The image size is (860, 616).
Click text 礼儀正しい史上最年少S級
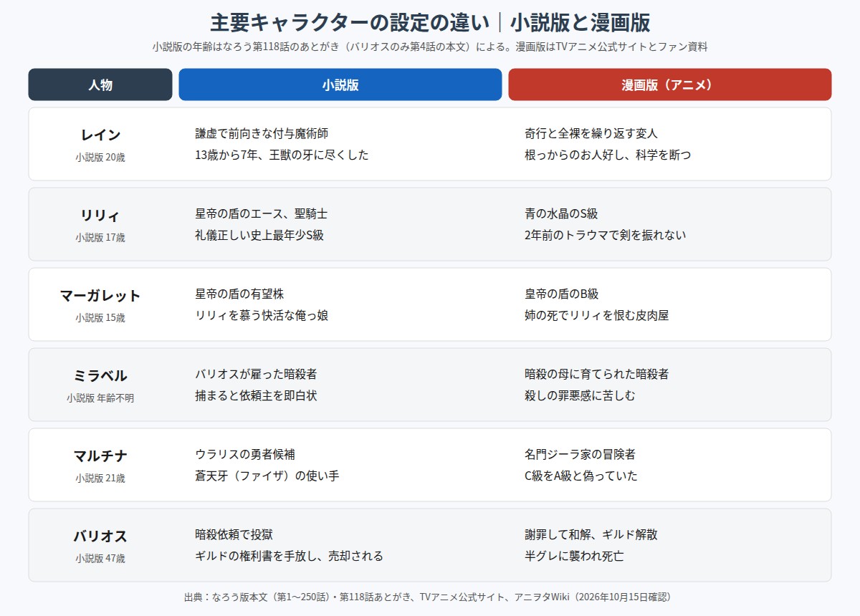pyautogui.click(x=259, y=235)
